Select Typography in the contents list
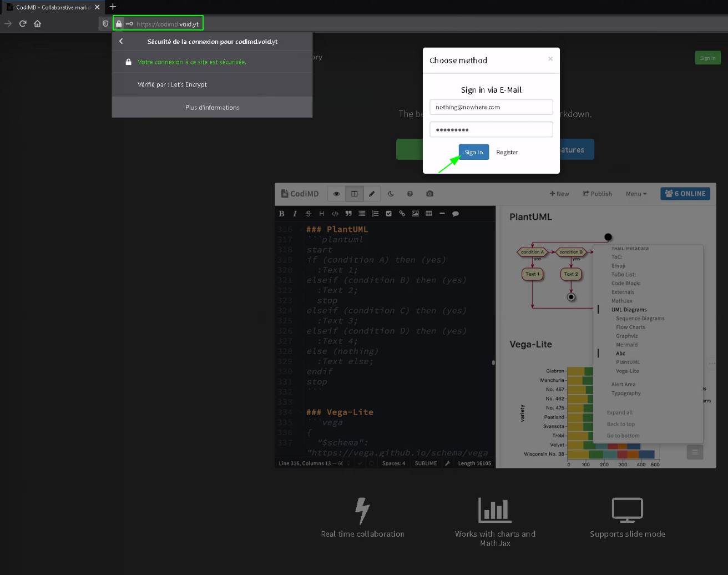 click(x=626, y=393)
